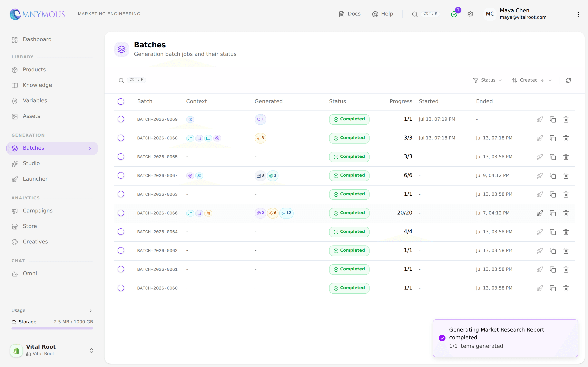Toggle the select-all checkbox in table header
Screen dimensions: 588x367
point(121,102)
